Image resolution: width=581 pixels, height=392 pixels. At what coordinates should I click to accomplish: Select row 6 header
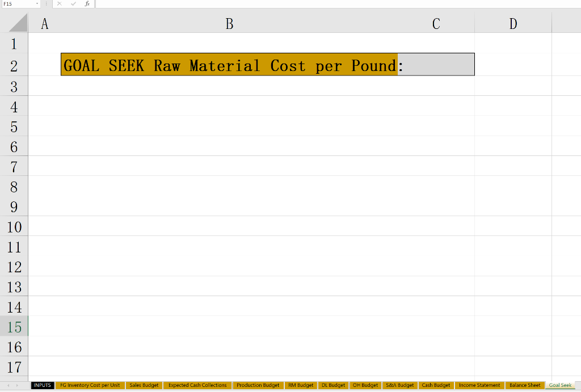[x=14, y=147]
